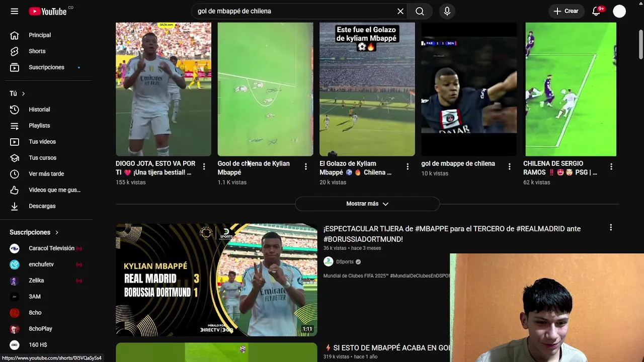Expand the Suscripciones channel list header
The width and height of the screenshot is (644, 362).
point(34,232)
